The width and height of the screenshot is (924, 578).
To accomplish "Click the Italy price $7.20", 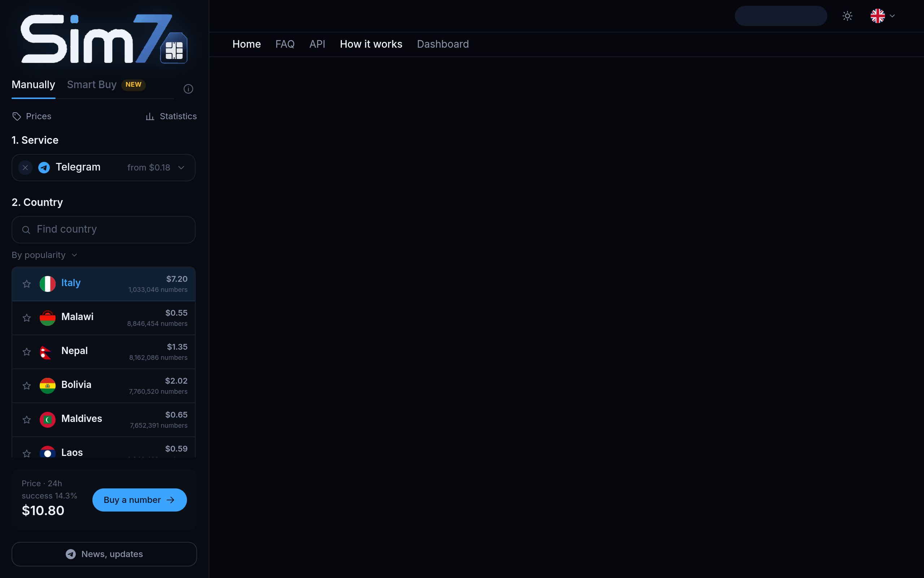I will tap(177, 279).
